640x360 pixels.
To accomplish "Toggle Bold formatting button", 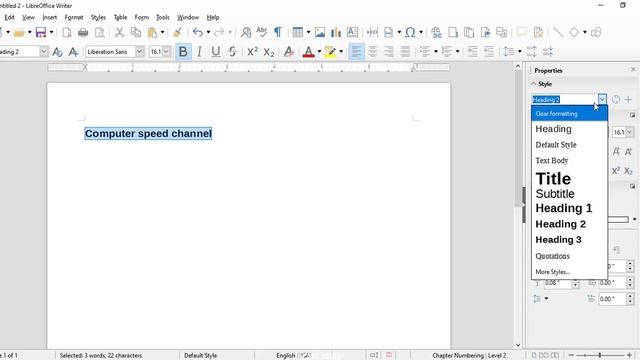I will coord(183,52).
